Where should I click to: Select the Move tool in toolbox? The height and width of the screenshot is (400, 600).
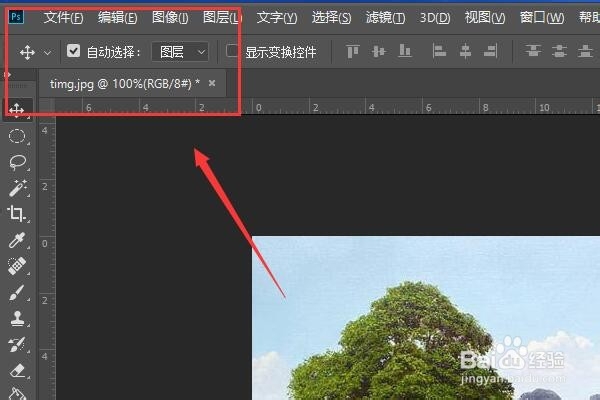17,110
